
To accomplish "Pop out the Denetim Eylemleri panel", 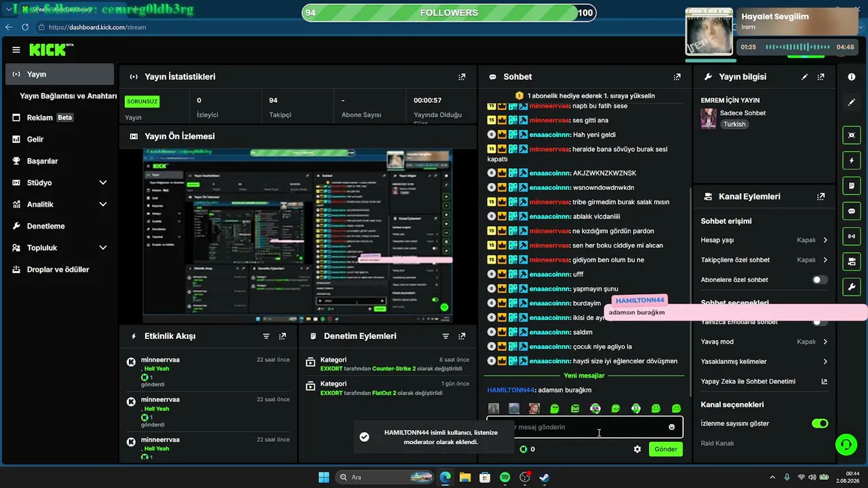I will tap(462, 336).
